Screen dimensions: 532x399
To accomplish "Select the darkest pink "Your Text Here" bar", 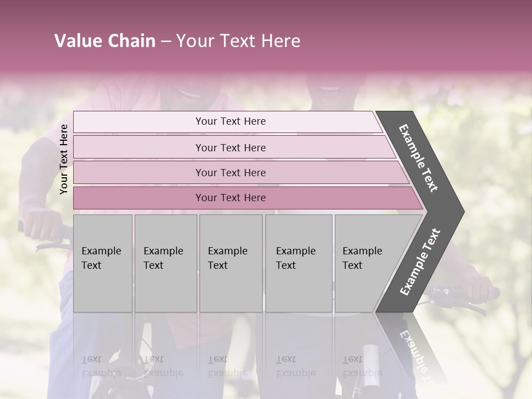I will 231,198.
